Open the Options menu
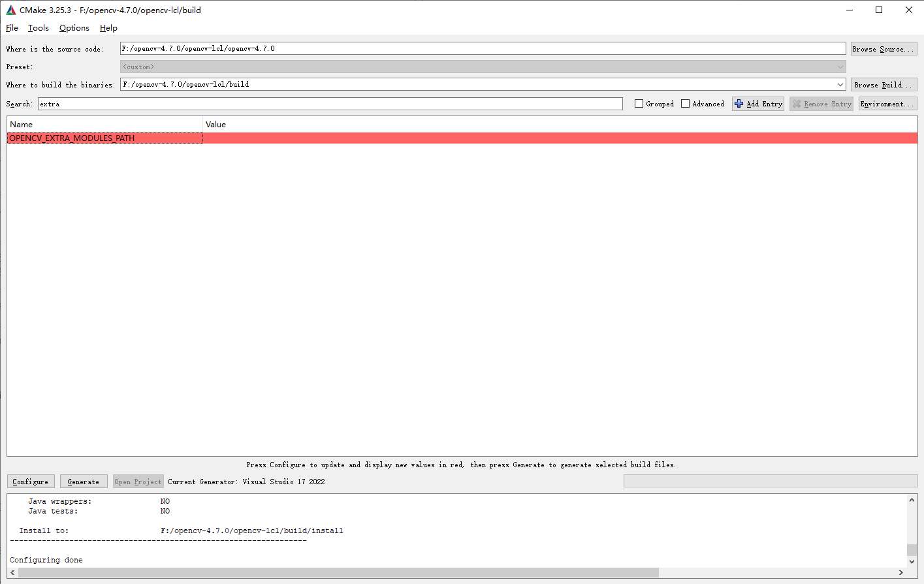 pyautogui.click(x=73, y=28)
